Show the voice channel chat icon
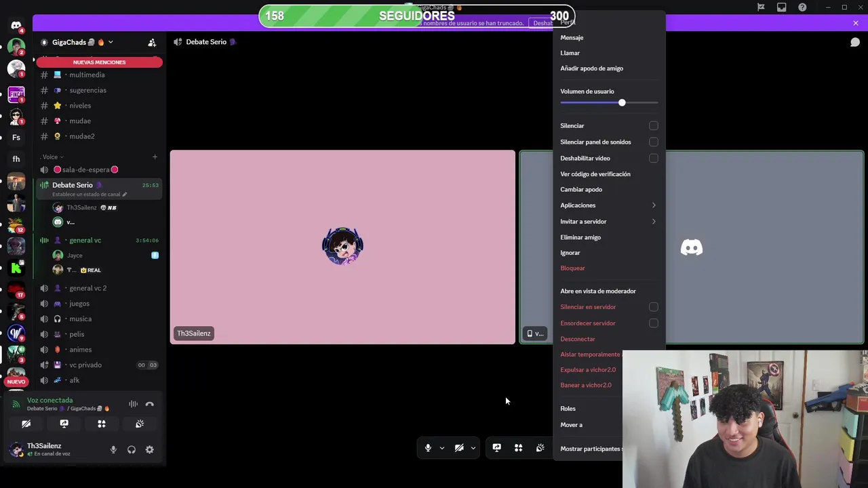The width and height of the screenshot is (868, 488). tap(855, 42)
